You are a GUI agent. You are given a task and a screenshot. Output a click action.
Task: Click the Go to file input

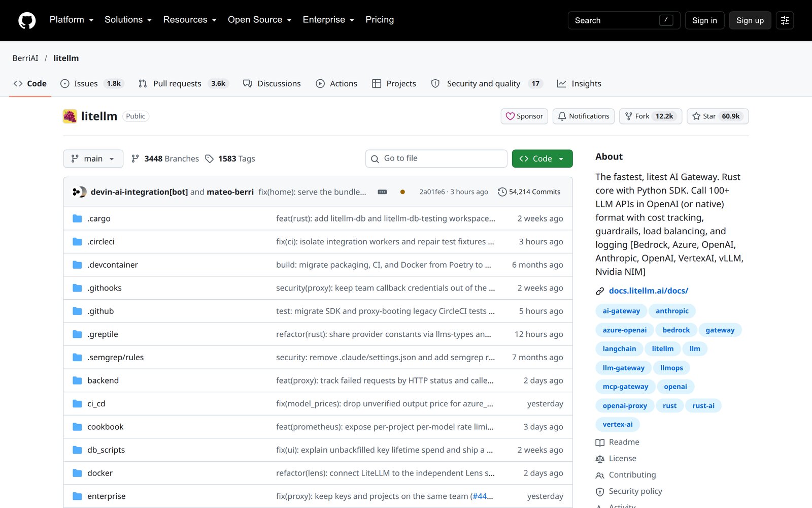[x=436, y=158]
